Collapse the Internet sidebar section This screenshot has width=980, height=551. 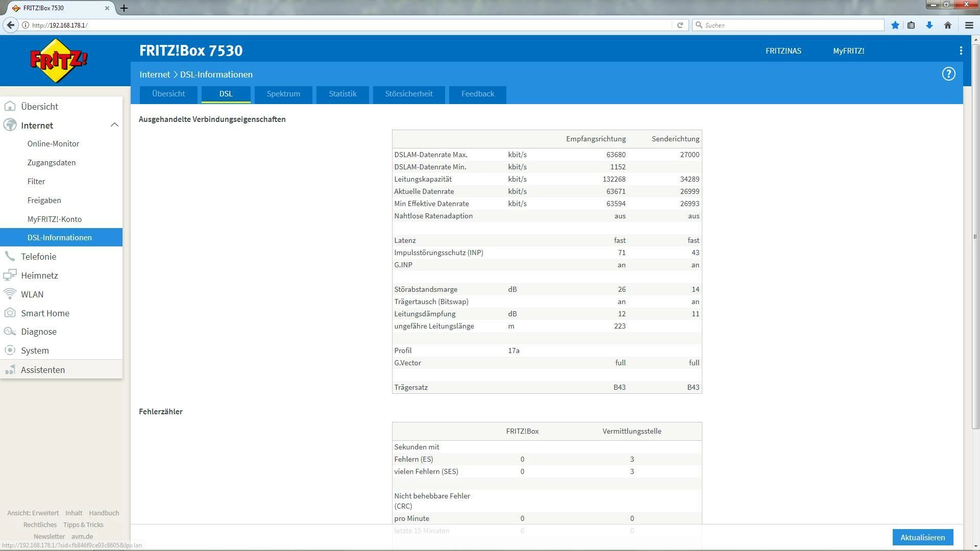point(114,125)
